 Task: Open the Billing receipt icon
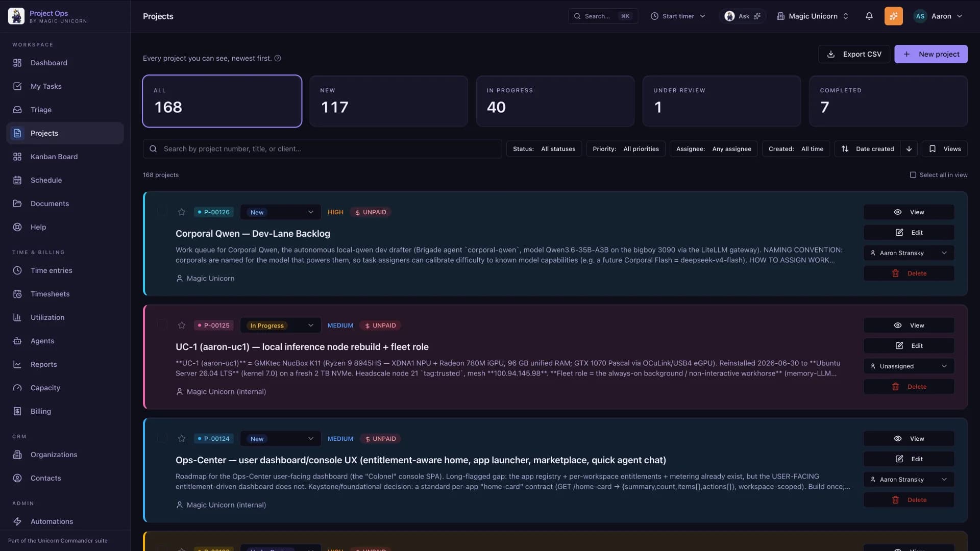17,411
